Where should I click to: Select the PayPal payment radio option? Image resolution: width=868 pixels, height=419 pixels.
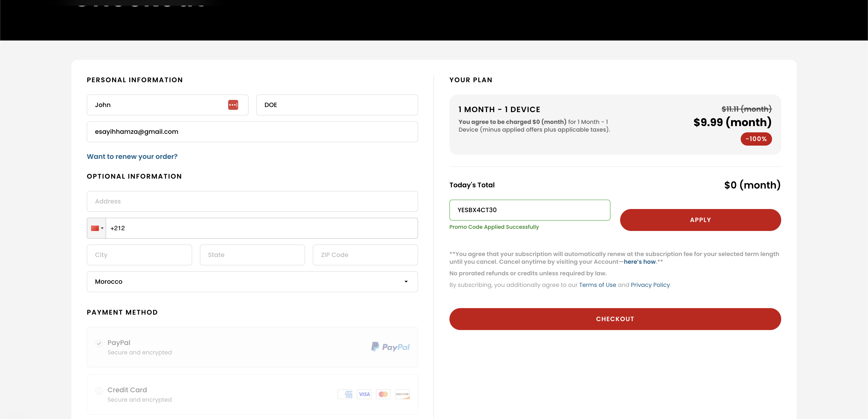pyautogui.click(x=99, y=344)
